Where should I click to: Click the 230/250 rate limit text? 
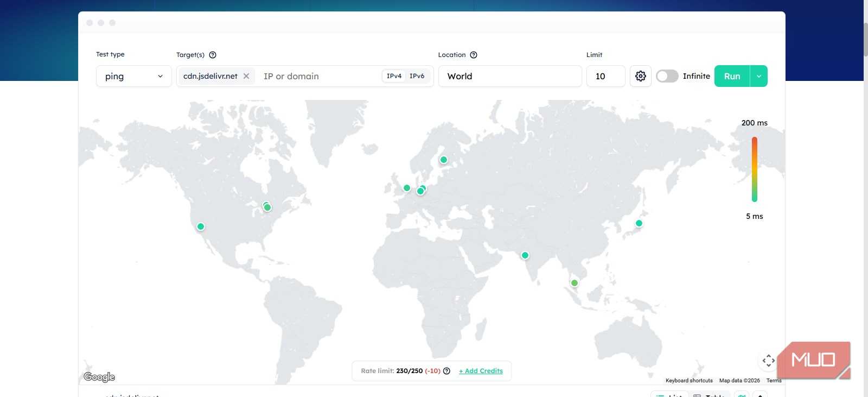coord(409,371)
